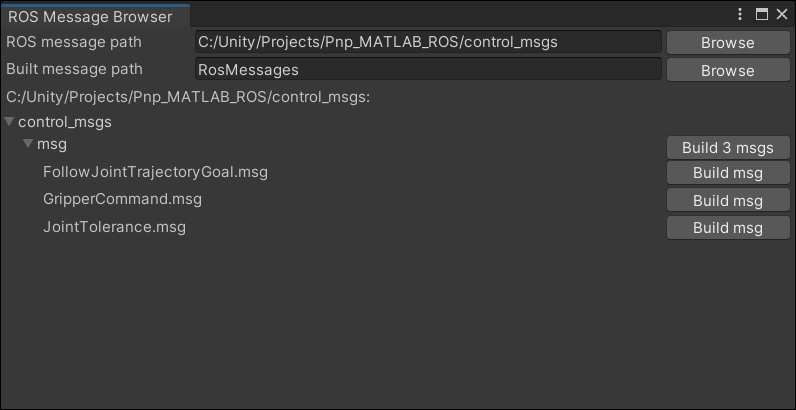The height and width of the screenshot is (410, 796).
Task: Select the ROS Message Browser tab
Action: click(x=90, y=16)
